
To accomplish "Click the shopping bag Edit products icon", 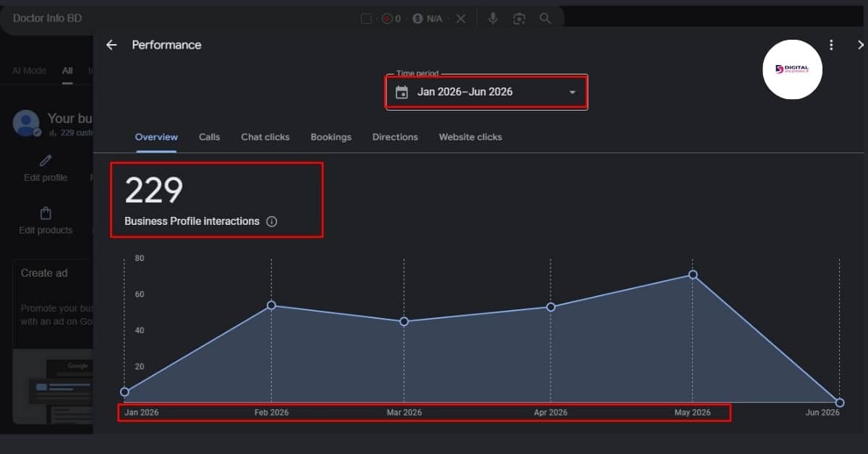I will pyautogui.click(x=46, y=213).
